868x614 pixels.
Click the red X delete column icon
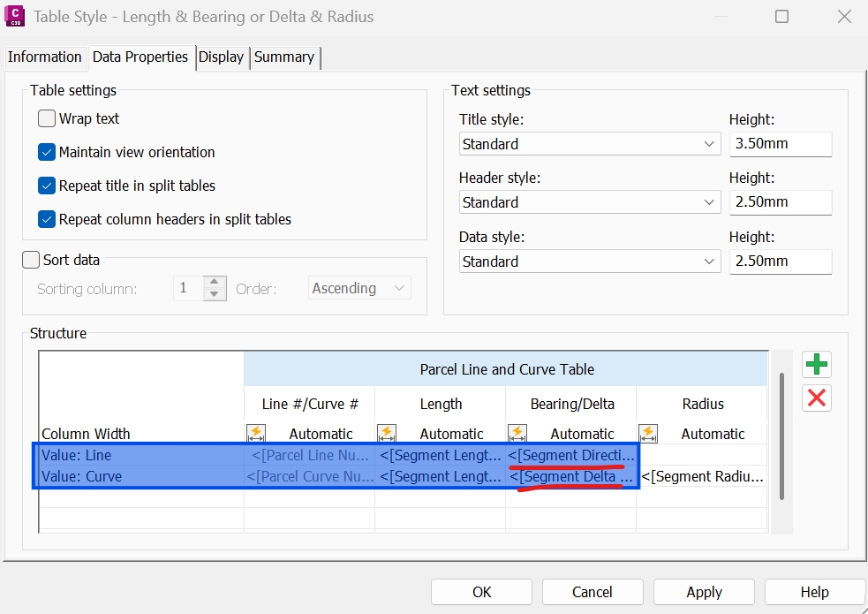[817, 398]
